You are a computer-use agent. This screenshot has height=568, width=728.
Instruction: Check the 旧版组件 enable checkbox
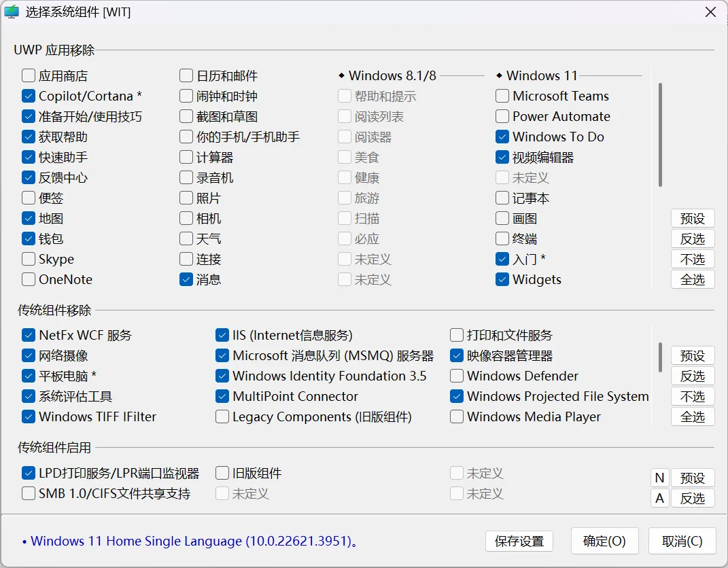pos(222,474)
